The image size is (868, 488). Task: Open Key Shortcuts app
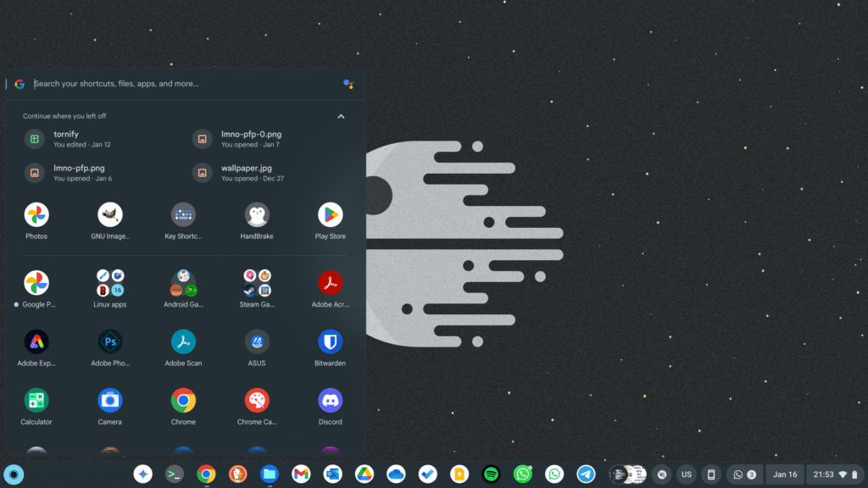click(x=183, y=214)
